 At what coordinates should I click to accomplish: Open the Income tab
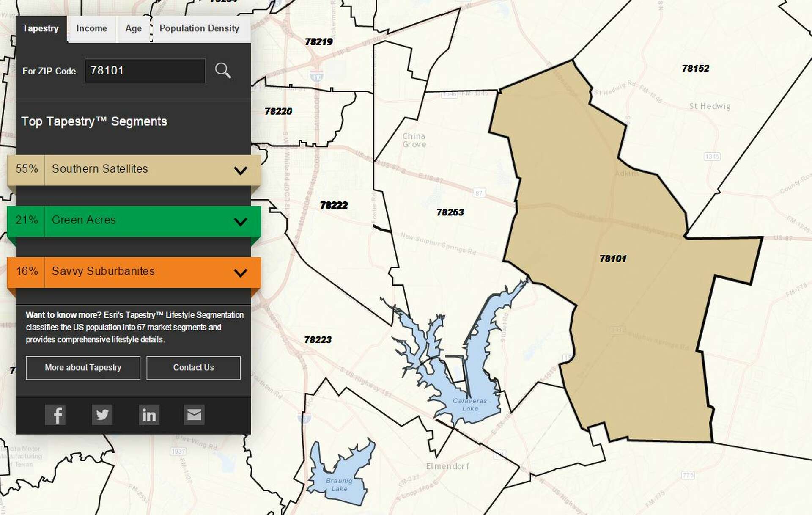pyautogui.click(x=92, y=29)
